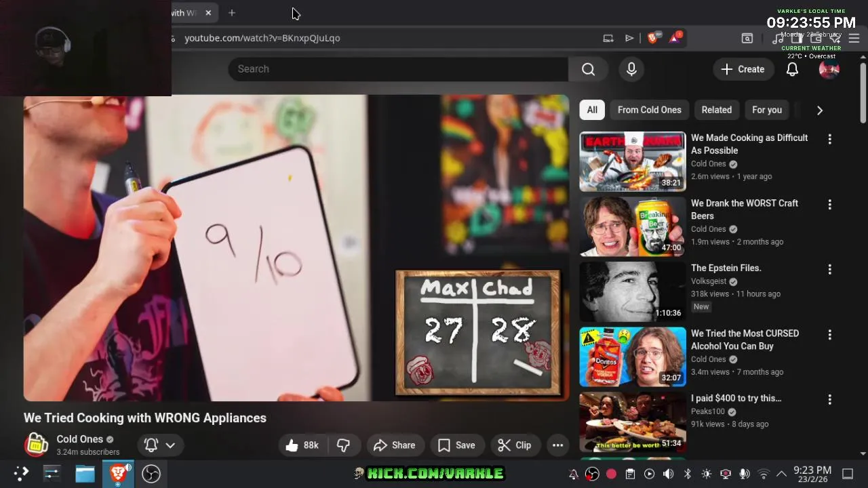Click the YouTube search magnifier button
The image size is (868, 488).
588,69
